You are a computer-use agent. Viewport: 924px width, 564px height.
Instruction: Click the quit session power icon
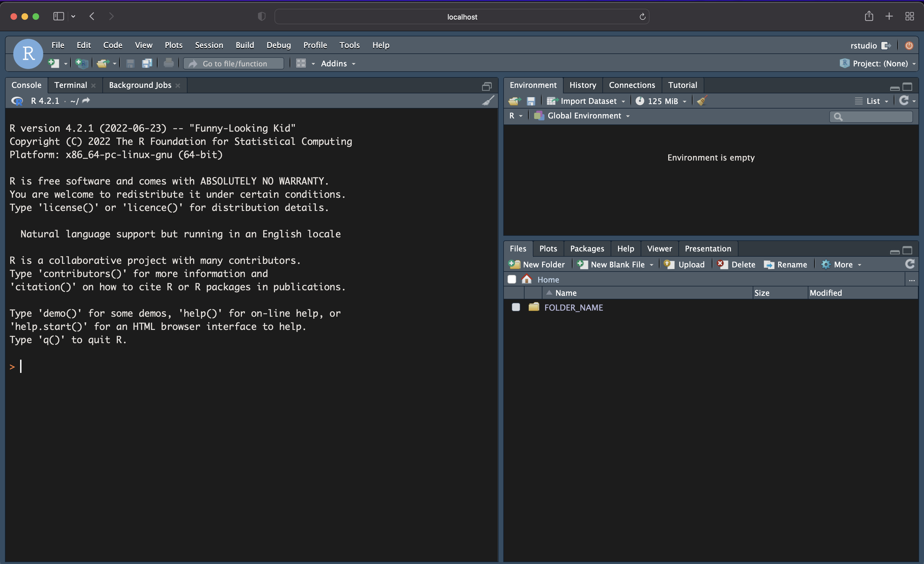click(x=909, y=45)
